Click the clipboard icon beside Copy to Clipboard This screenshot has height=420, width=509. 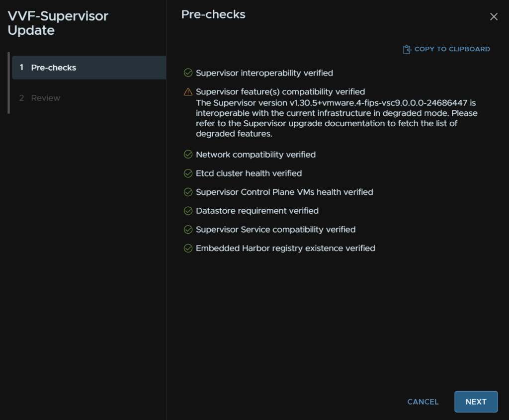pyautogui.click(x=407, y=49)
